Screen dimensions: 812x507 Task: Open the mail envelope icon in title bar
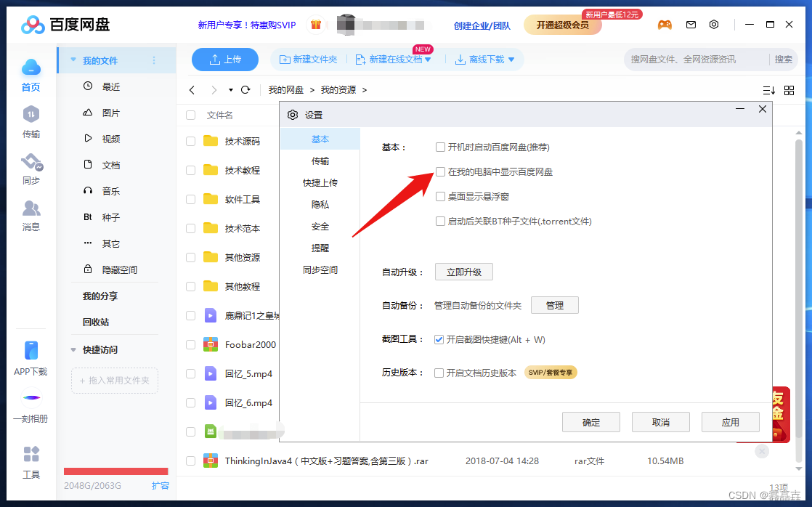(x=691, y=25)
